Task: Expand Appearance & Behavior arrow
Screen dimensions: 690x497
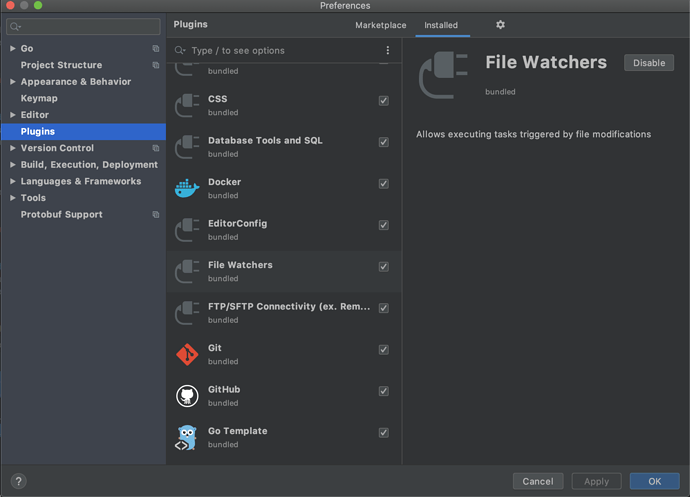Action: click(x=13, y=81)
